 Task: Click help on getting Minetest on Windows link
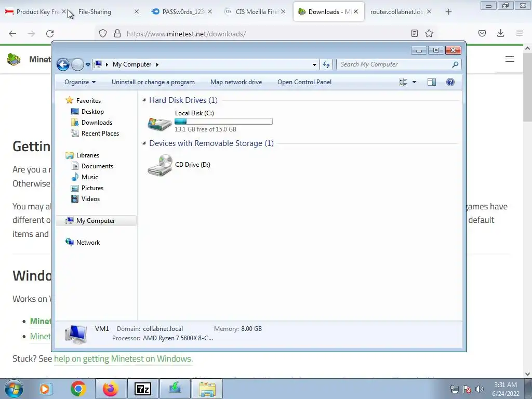(x=123, y=358)
